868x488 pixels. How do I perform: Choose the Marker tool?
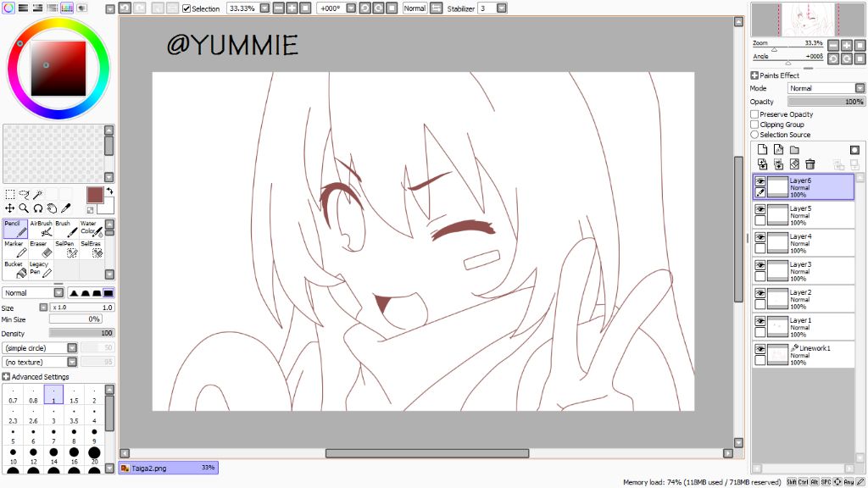click(15, 249)
